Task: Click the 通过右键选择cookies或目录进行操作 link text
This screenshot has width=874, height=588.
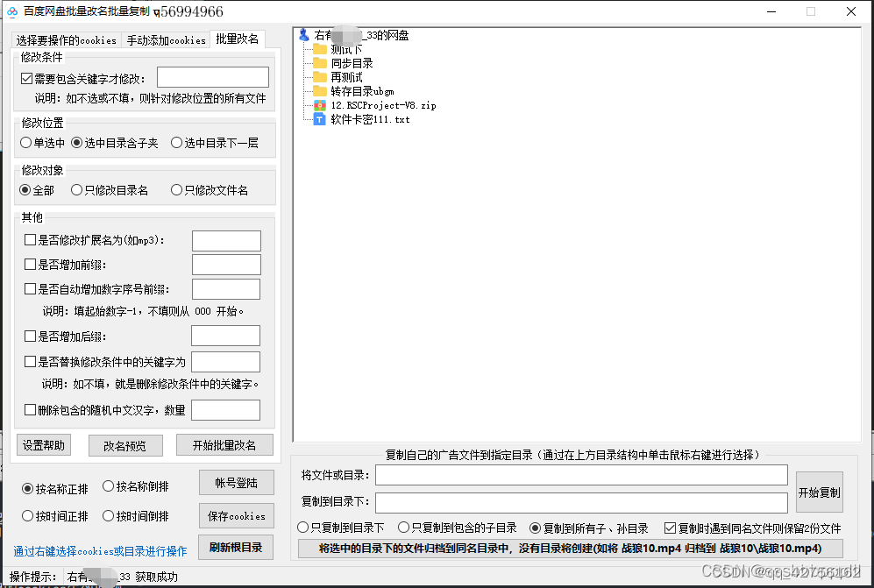Action: (100, 551)
